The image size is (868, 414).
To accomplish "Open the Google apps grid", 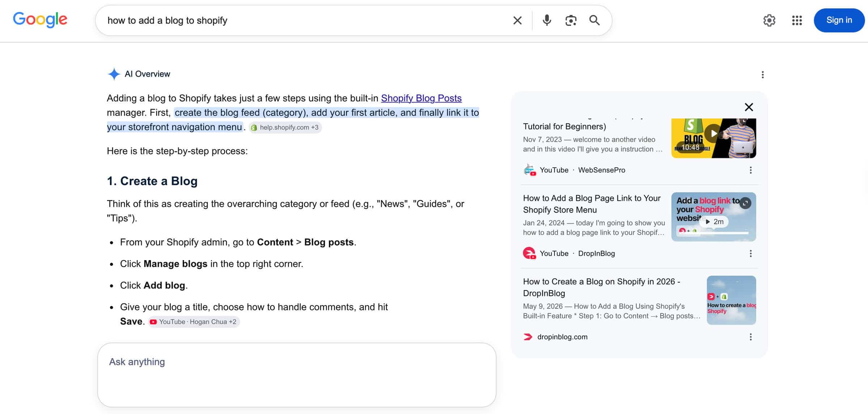I will [x=797, y=20].
